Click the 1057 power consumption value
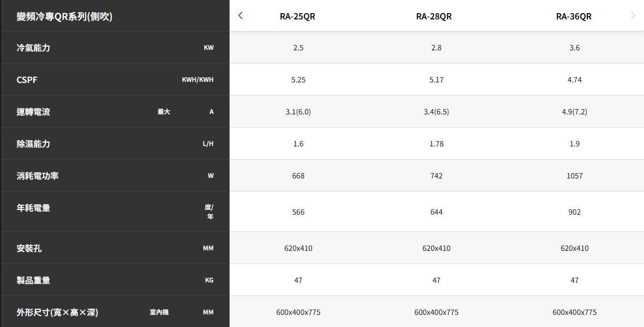 574,176
